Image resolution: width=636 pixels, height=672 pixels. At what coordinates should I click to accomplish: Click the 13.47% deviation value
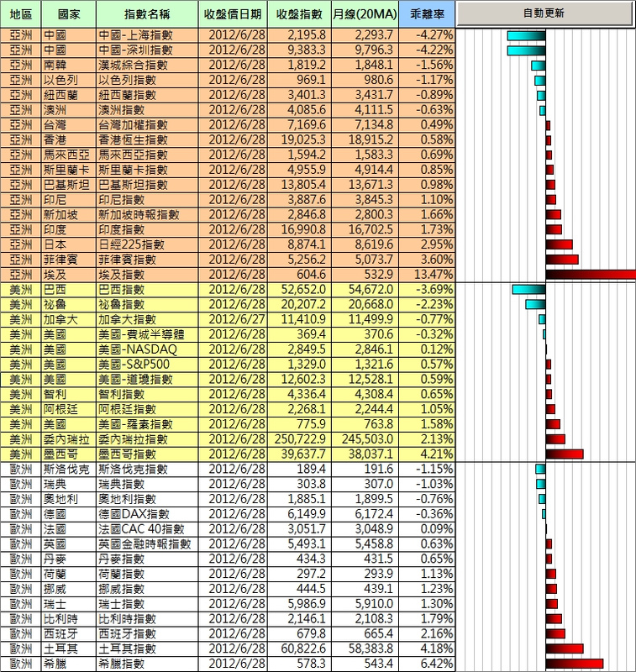[427, 275]
